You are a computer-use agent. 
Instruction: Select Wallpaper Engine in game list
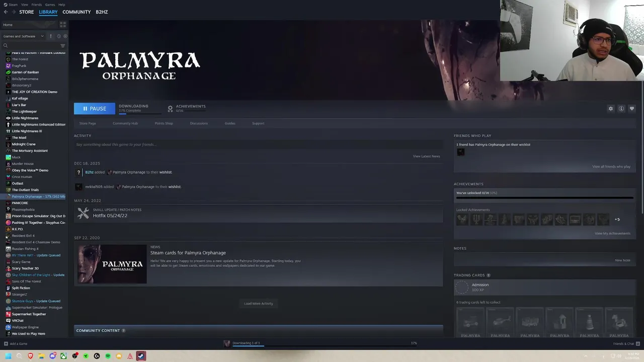[25, 327]
